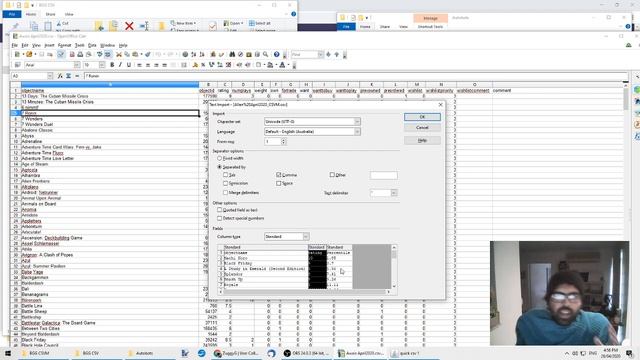The image size is (640, 360).
Task: Select the Separated by radio option
Action: (x=220, y=167)
